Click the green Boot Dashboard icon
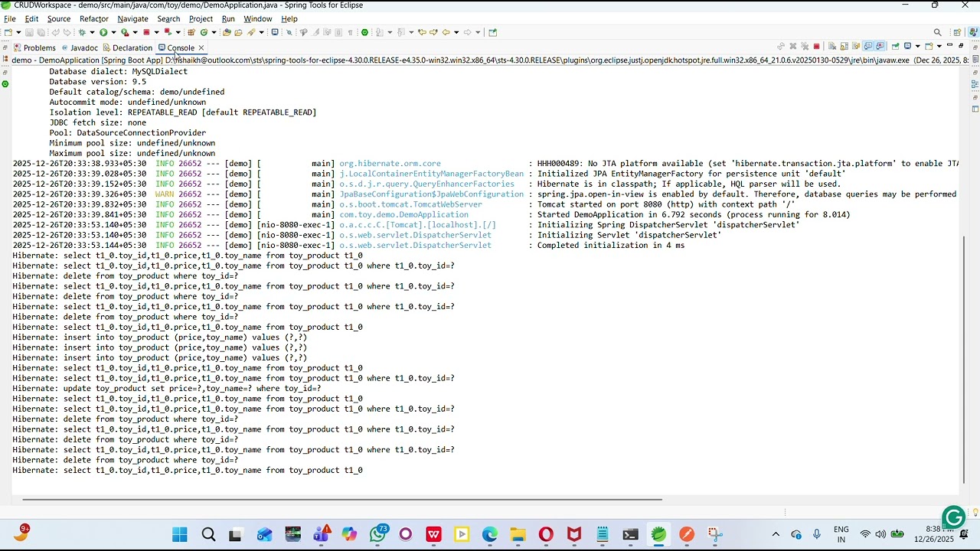This screenshot has width=980, height=551. (364, 32)
